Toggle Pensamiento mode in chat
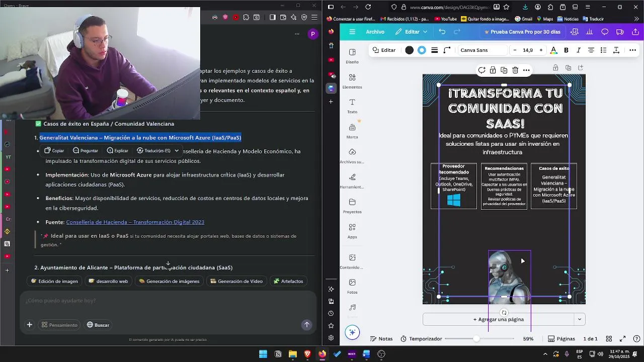Image resolution: width=644 pixels, height=362 pixels. (59, 325)
